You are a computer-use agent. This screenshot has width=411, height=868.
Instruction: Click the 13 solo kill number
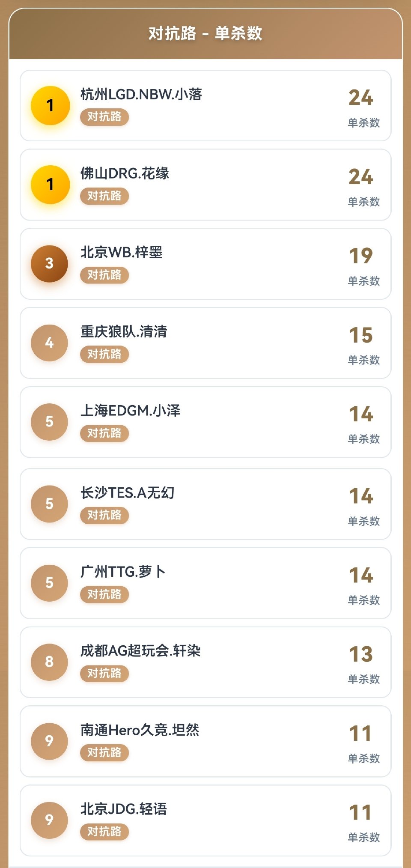[361, 654]
